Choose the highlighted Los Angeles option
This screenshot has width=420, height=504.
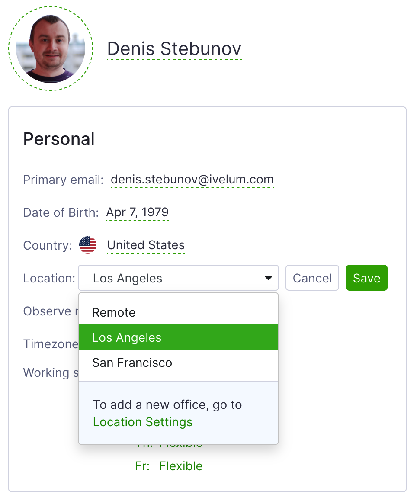click(178, 337)
